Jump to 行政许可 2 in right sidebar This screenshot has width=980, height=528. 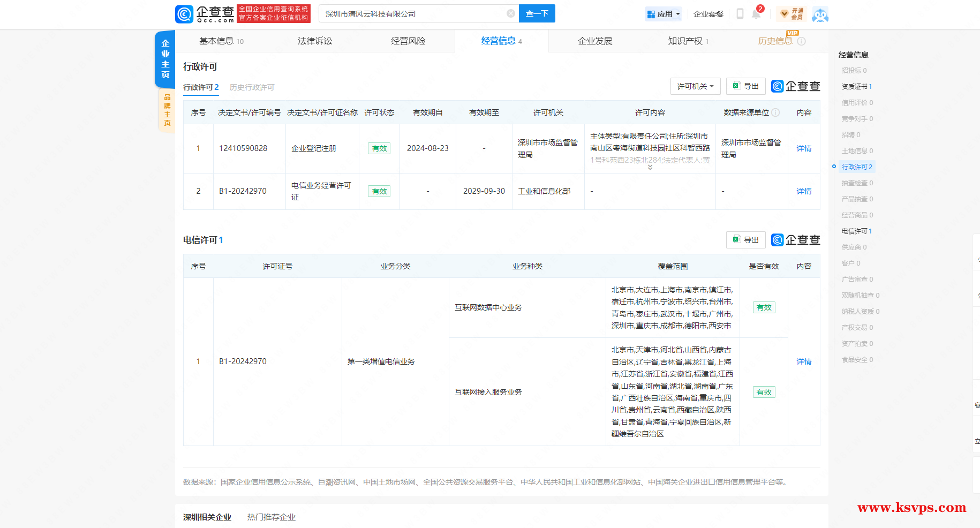tap(856, 167)
